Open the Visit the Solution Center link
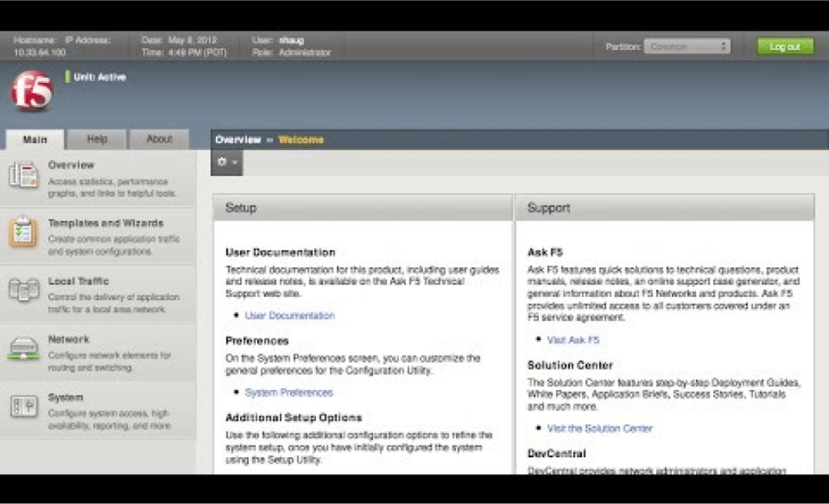Image resolution: width=829 pixels, height=504 pixels. [x=600, y=428]
